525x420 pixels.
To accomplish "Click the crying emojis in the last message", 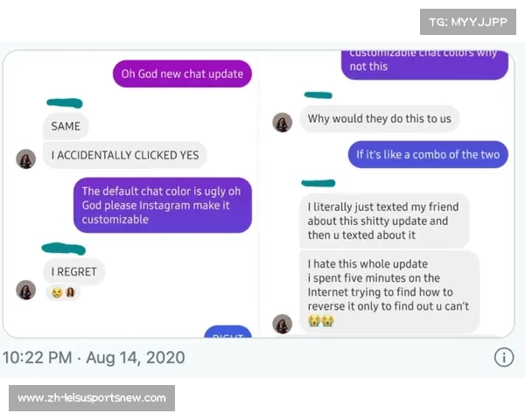I will (321, 320).
